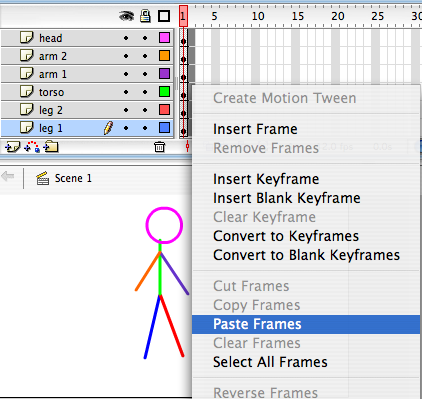Screen dimensions: 422x399
Task: Click the Add Motion Guide icon
Action: [x=32, y=147]
